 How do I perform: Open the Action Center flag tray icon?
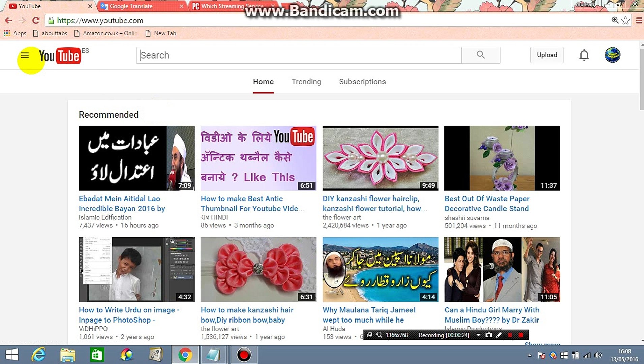coord(542,355)
